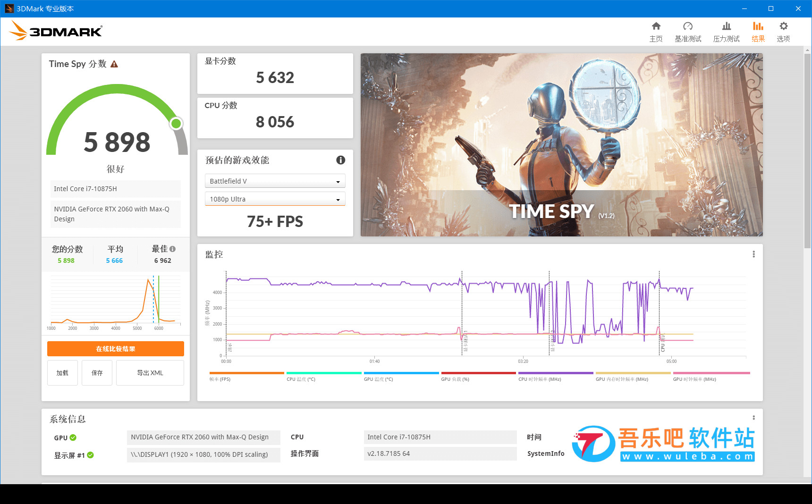Minimize the 3DMark window
The height and width of the screenshot is (504, 812).
(x=744, y=8)
